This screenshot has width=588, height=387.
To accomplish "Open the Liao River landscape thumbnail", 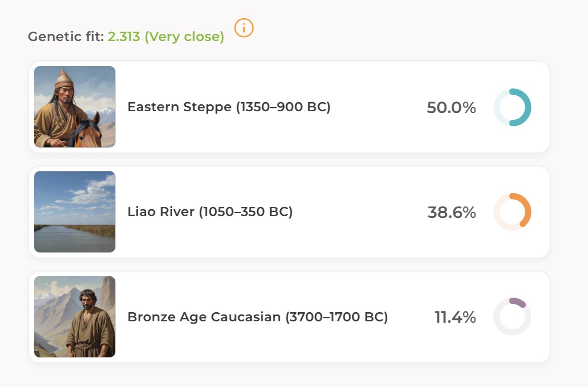I will [x=75, y=212].
